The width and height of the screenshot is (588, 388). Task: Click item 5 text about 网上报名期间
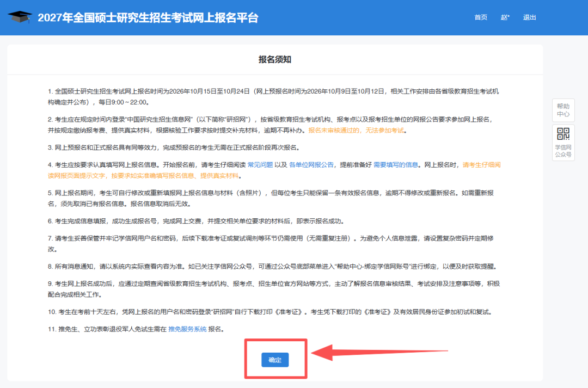click(271, 198)
